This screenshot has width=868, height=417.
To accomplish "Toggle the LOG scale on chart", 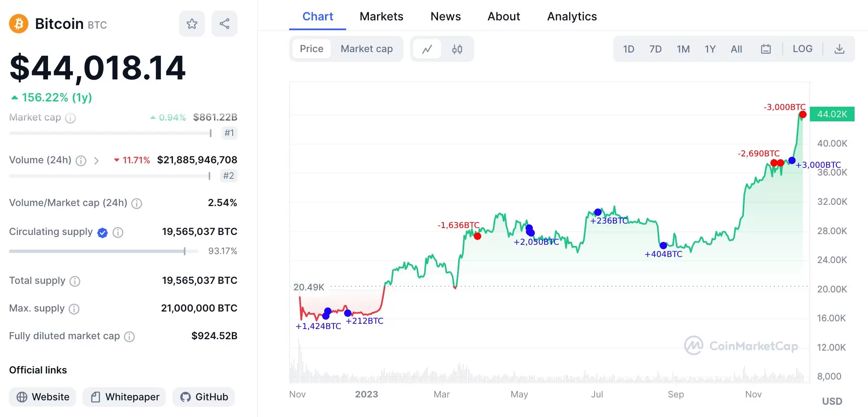I will pyautogui.click(x=802, y=49).
